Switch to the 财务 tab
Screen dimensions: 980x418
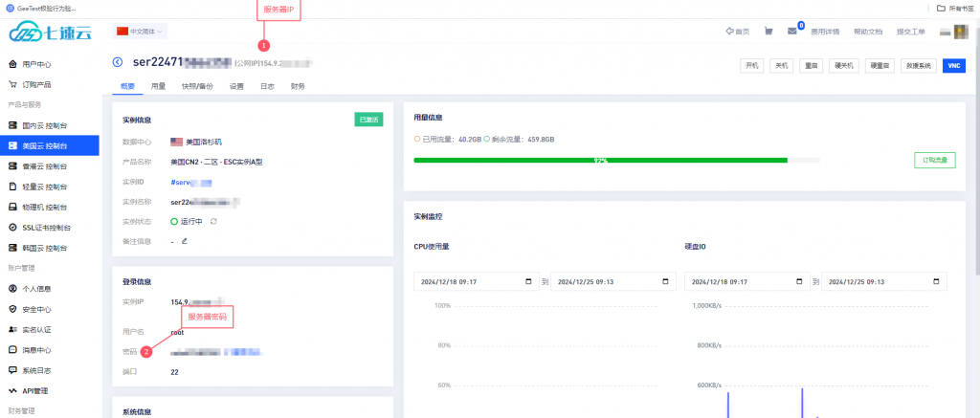[x=298, y=86]
